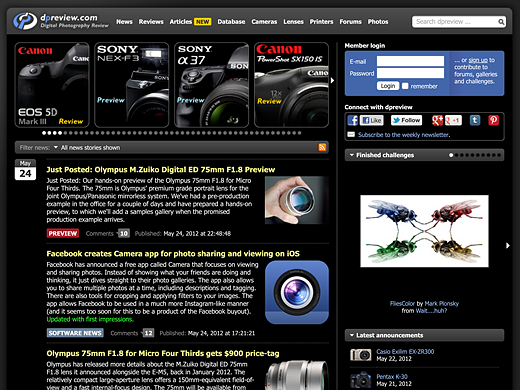Open the Canon EOS 5D Mark III review card
The width and height of the screenshot is (520, 390).
pyautogui.click(x=52, y=85)
